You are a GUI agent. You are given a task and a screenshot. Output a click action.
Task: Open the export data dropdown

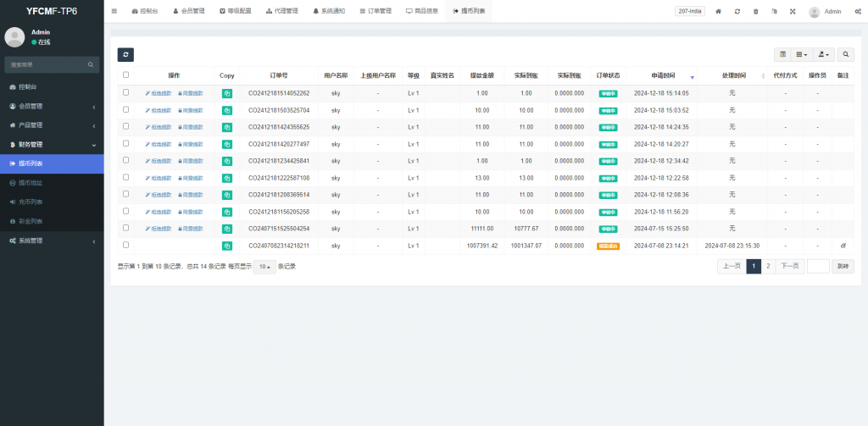(x=822, y=54)
